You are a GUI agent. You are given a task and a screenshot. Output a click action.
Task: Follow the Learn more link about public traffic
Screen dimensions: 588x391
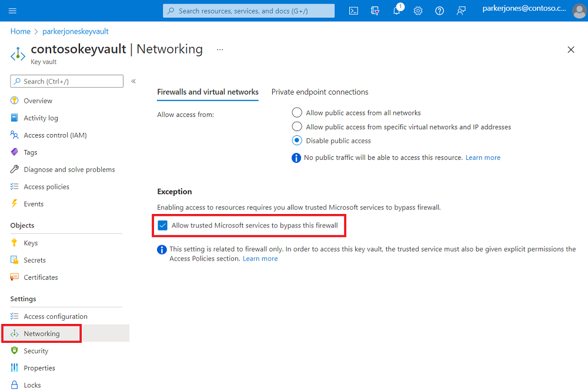click(483, 157)
